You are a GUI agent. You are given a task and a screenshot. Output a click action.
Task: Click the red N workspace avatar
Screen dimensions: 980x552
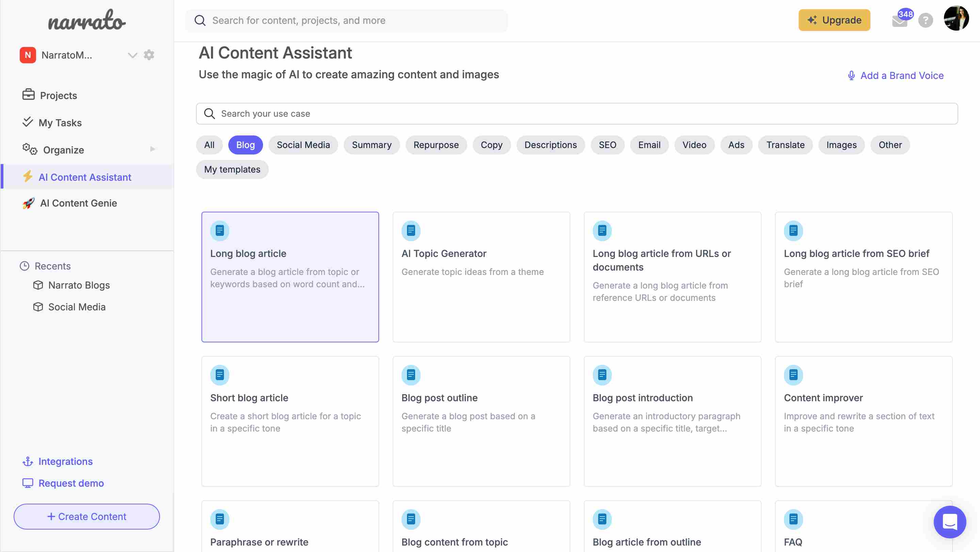click(x=28, y=55)
